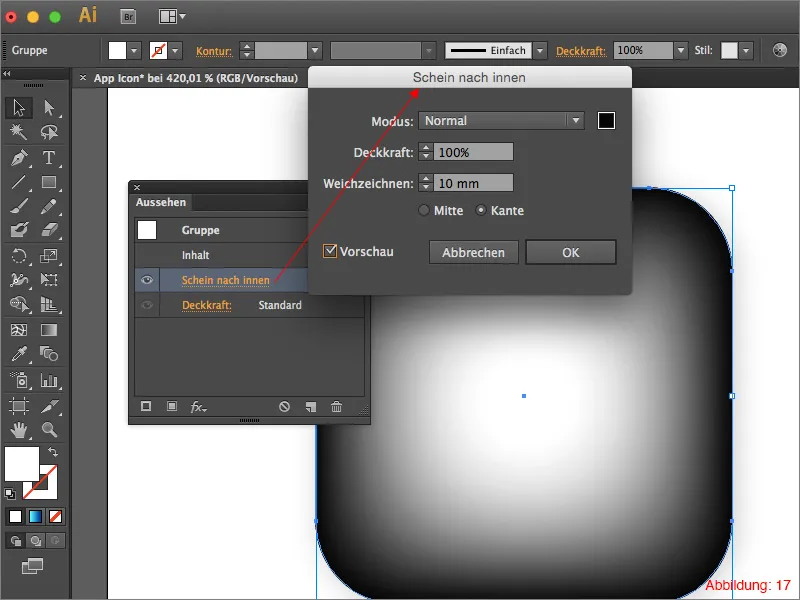The width and height of the screenshot is (800, 600).
Task: Click the white Fill swatch in tools panel
Action: click(22, 464)
